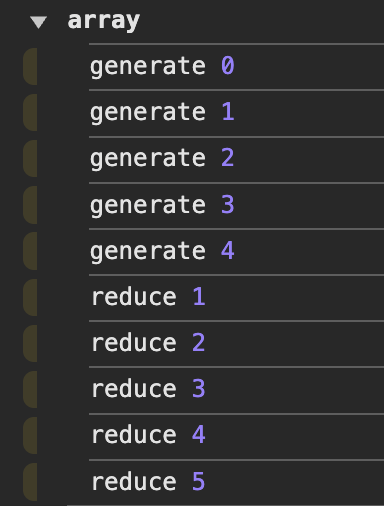Click the olive marker beside reduce 5
Viewport: 384px width, 506px height.
click(x=30, y=482)
